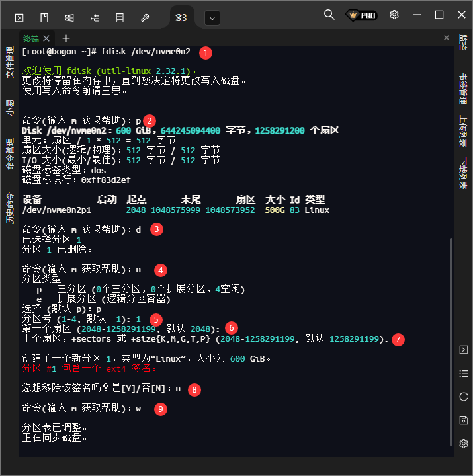This screenshot has width=473, height=476.
Task: Open the terminal icon in top toolbar
Action: 19,18
